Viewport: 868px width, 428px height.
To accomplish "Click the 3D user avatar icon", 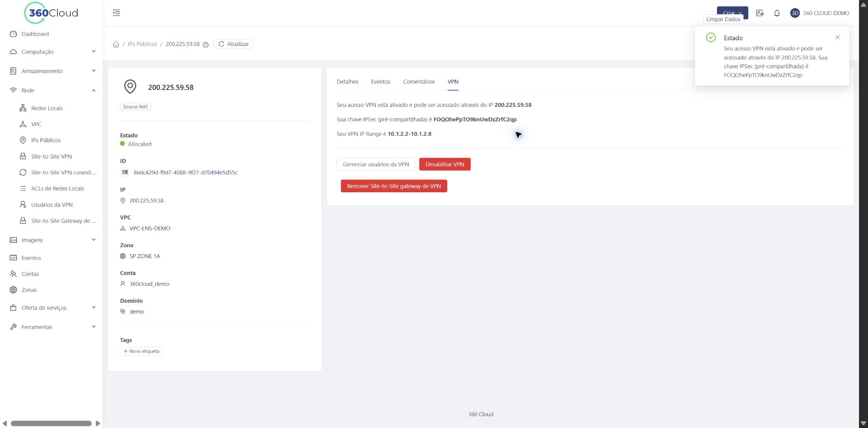I will (x=795, y=13).
